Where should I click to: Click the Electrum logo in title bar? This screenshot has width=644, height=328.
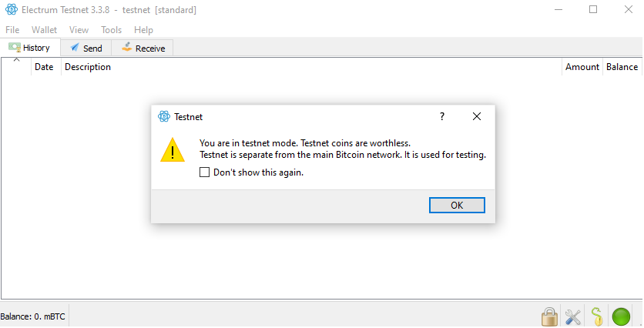(12, 9)
